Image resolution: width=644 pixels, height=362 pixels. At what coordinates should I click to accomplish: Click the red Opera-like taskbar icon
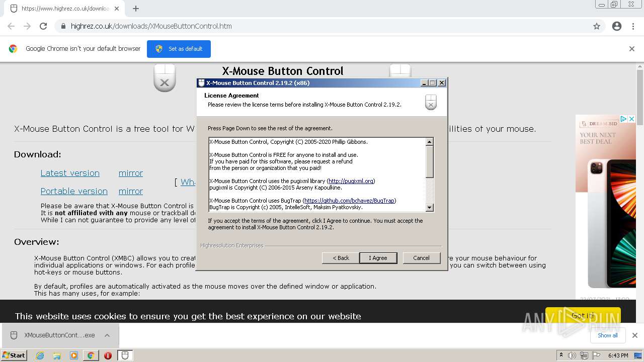tap(108, 355)
